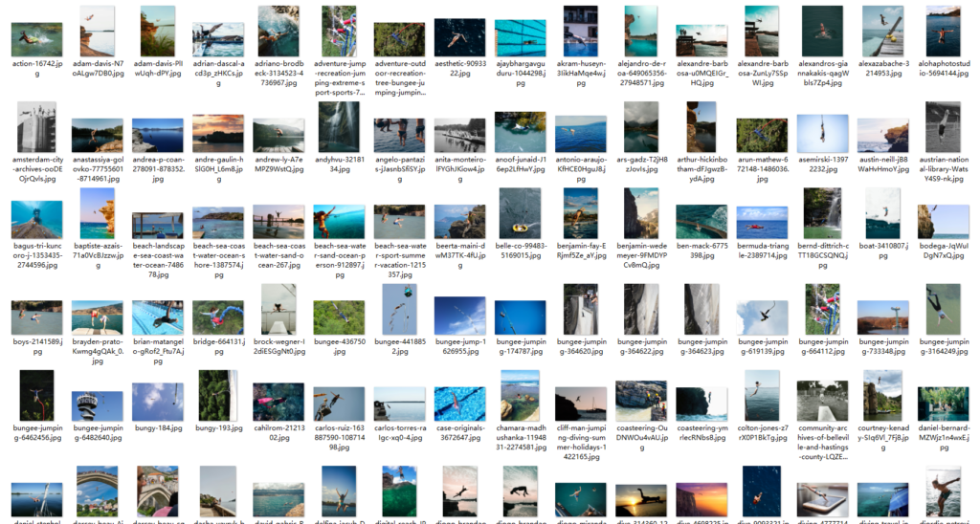Select bungee-jumping-3164249.jpg thumbnail

944,309
